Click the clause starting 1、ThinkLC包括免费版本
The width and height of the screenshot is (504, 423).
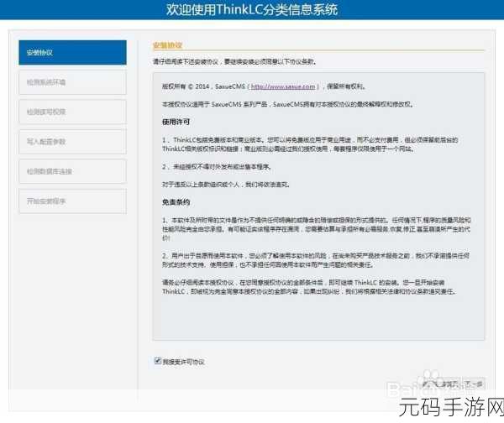[x=310, y=144]
